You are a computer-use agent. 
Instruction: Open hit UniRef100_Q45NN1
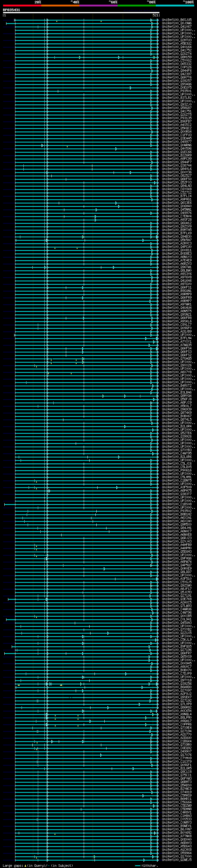(177, 210)
